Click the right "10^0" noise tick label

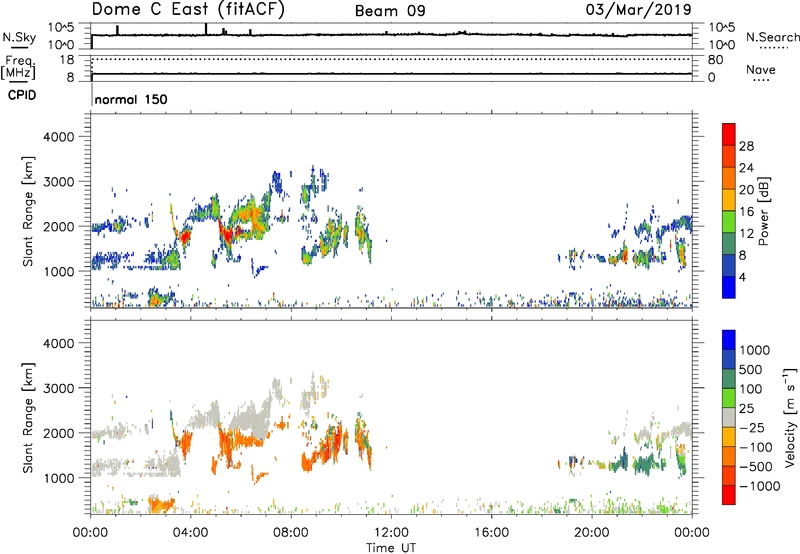[x=721, y=45]
